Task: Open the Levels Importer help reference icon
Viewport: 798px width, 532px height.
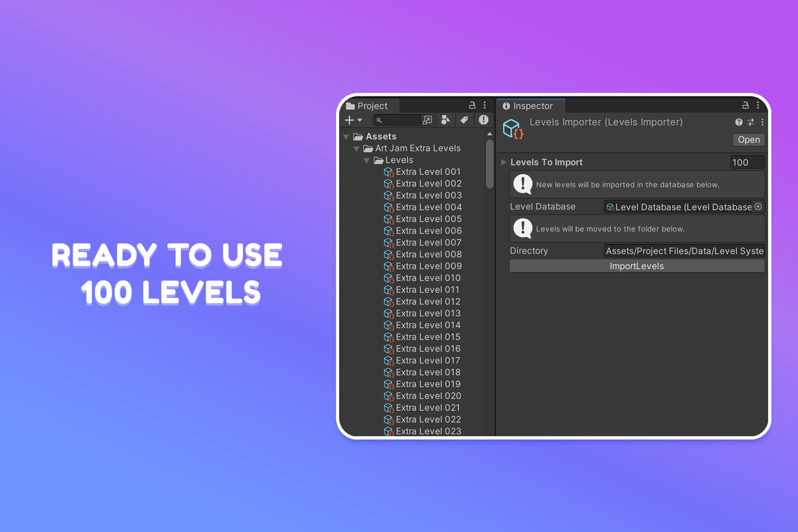Action: [x=739, y=122]
